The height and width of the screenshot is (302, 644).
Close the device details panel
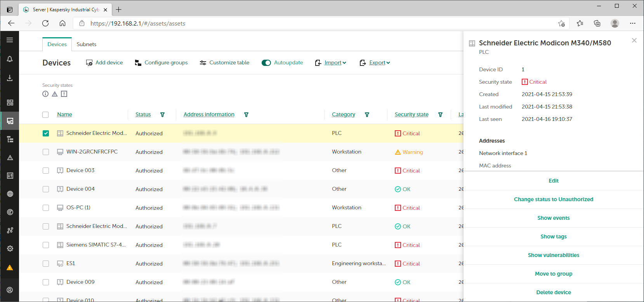634,40
